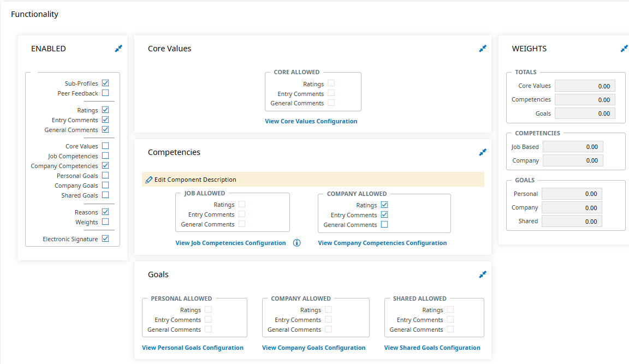The height and width of the screenshot is (364, 629).
Task: Uncheck the Reasons checkbox
Action: tap(105, 212)
